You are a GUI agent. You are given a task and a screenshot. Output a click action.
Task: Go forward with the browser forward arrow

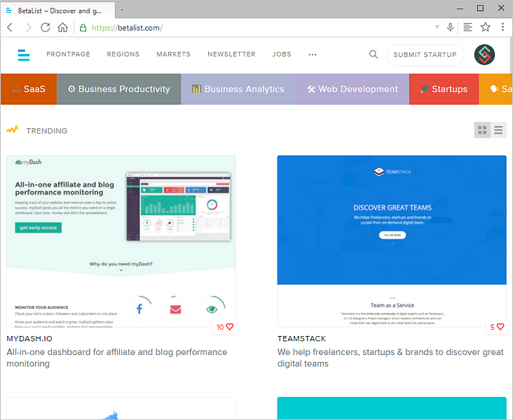click(x=29, y=27)
